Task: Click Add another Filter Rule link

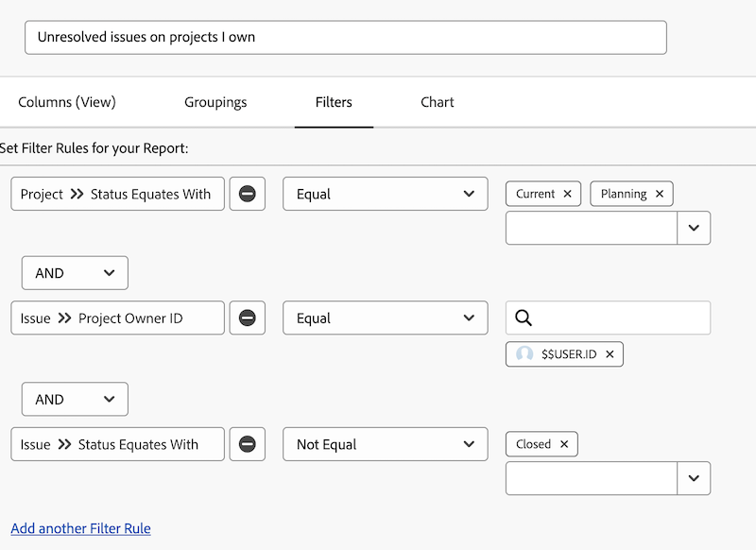Action: pyautogui.click(x=80, y=528)
